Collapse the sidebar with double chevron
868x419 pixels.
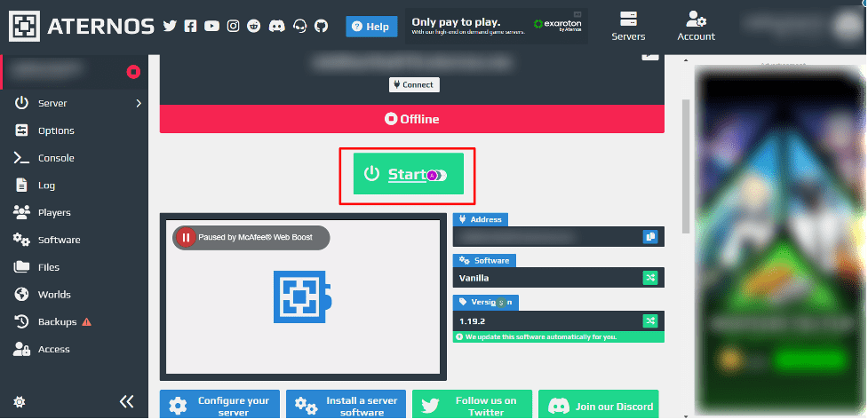tap(127, 402)
